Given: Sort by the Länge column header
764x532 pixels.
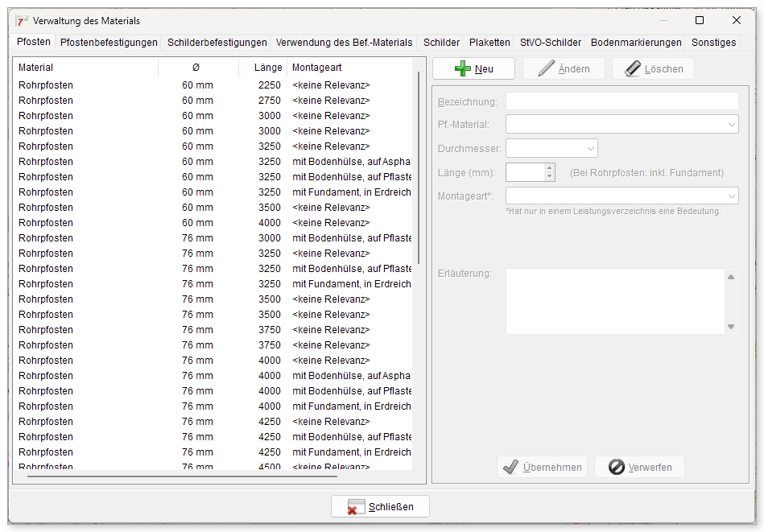Looking at the screenshot, I should [x=262, y=68].
